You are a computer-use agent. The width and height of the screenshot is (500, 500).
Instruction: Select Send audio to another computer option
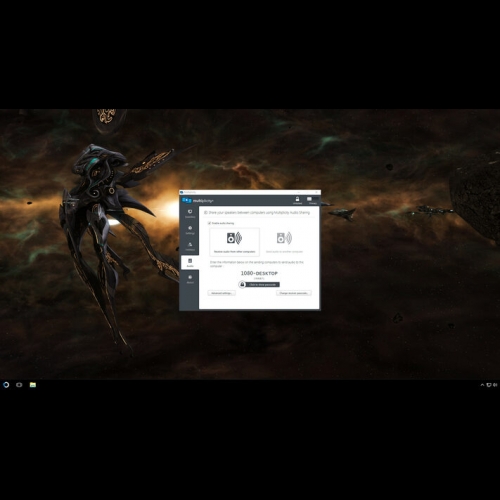284,242
